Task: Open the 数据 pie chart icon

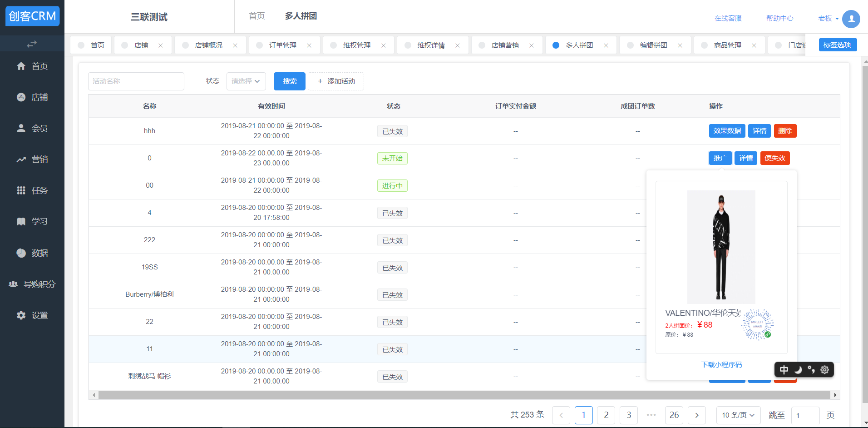Action: coord(21,253)
